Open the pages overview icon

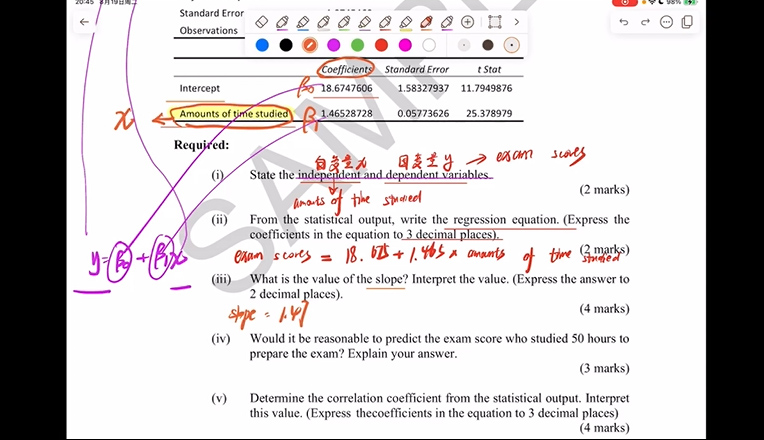click(x=687, y=22)
